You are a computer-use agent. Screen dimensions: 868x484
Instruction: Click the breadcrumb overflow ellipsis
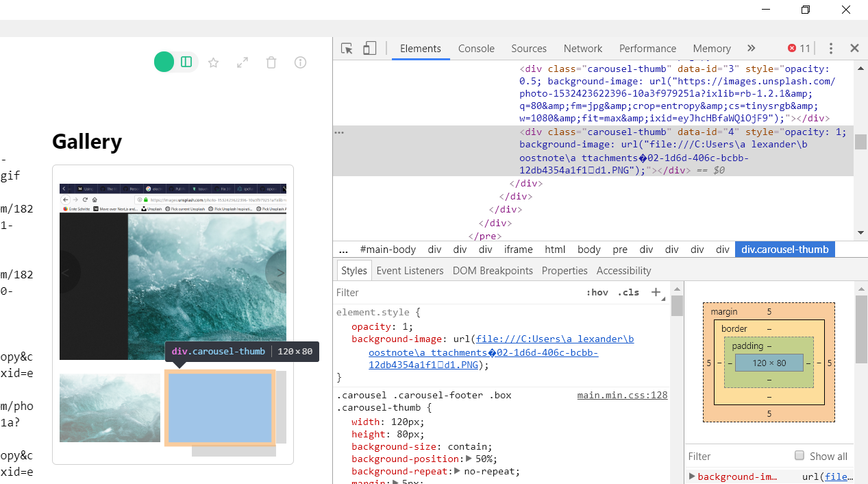[343, 250]
